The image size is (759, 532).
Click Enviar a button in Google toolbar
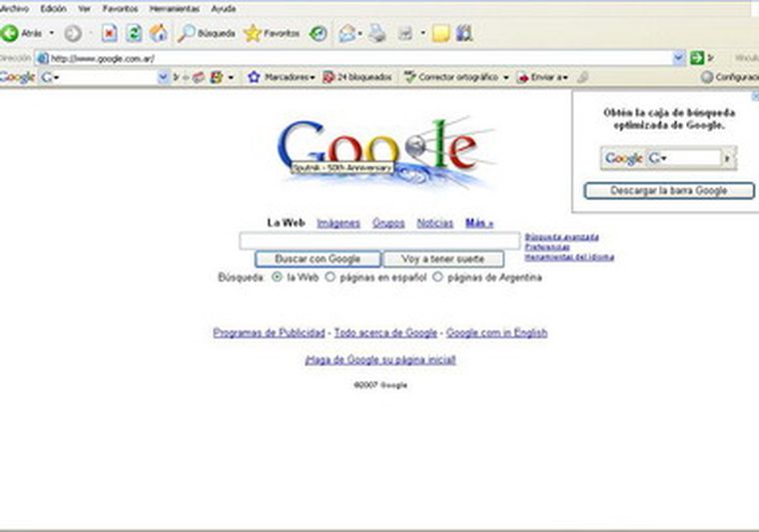(x=540, y=77)
